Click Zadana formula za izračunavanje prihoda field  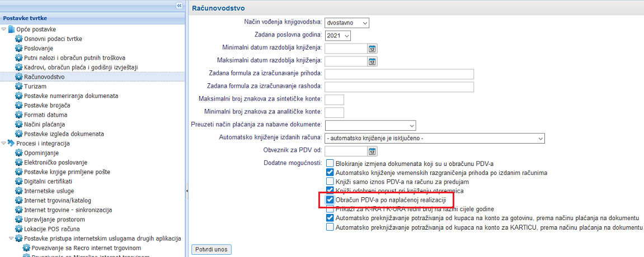399,74
